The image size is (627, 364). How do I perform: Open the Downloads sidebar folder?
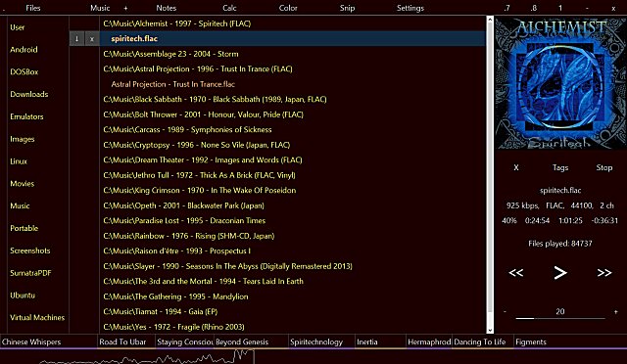click(29, 94)
